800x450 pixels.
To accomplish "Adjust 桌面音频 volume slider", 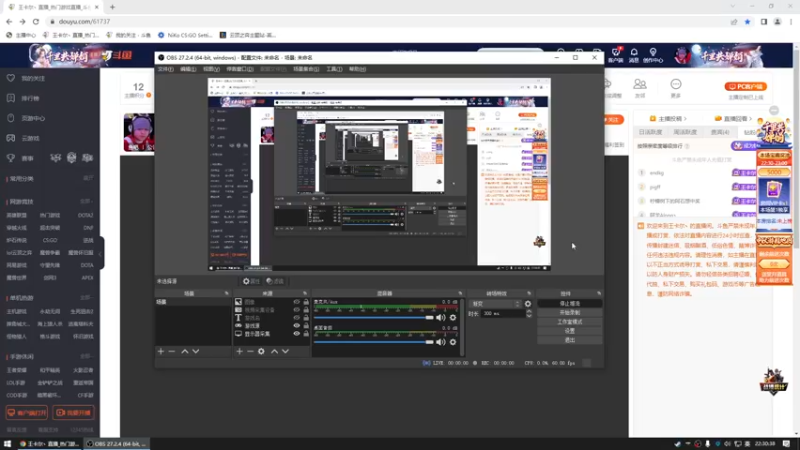I will (373, 342).
